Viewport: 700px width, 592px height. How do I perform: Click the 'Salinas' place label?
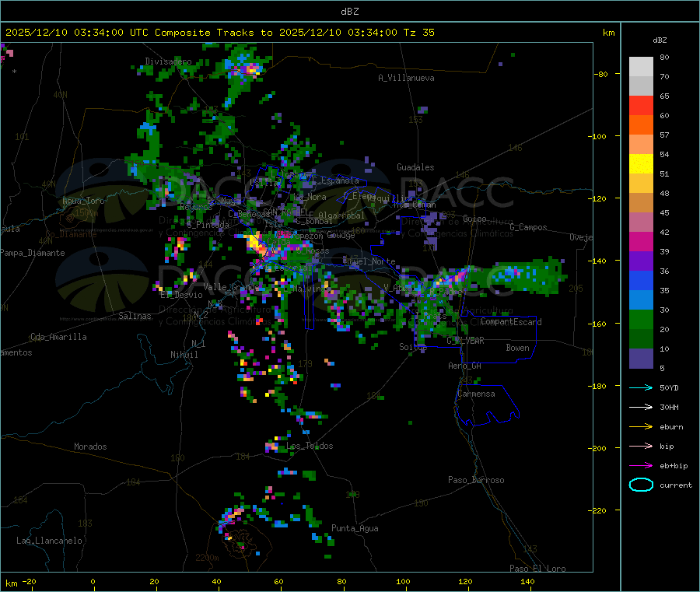(135, 316)
